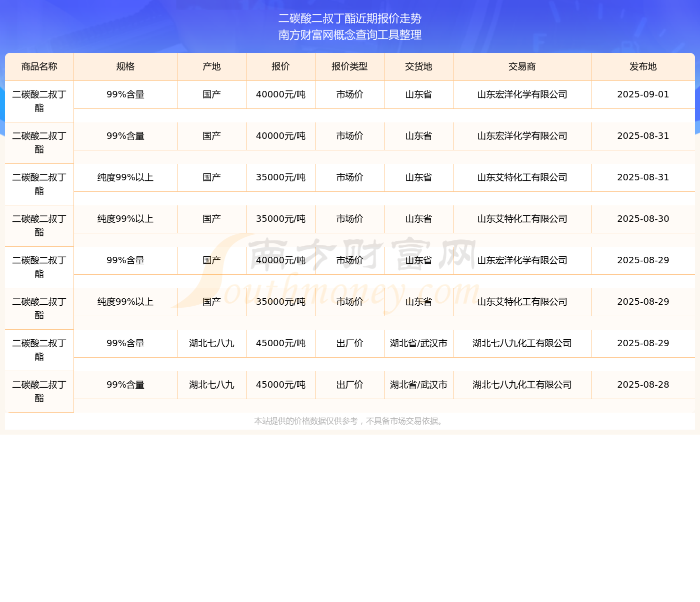This screenshot has height=602, width=700.
Task: Click 45000元/吨 in the 2025-08-28 row
Action: pyautogui.click(x=281, y=385)
